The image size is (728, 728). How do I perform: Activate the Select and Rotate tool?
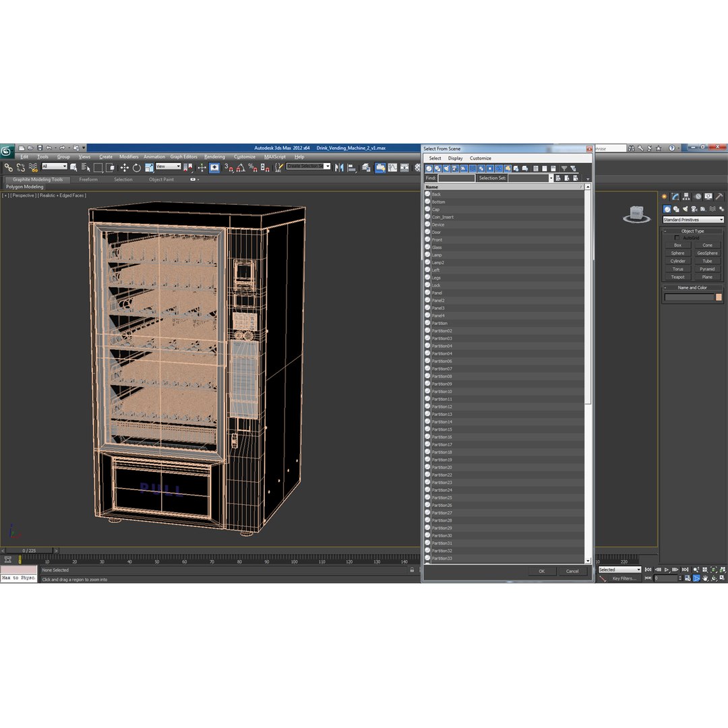pos(136,168)
